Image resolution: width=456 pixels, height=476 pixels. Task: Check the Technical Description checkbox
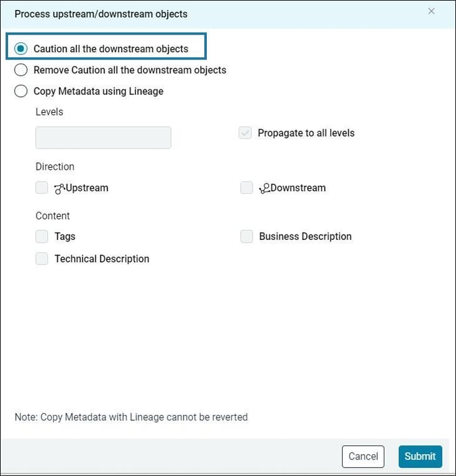coord(42,259)
